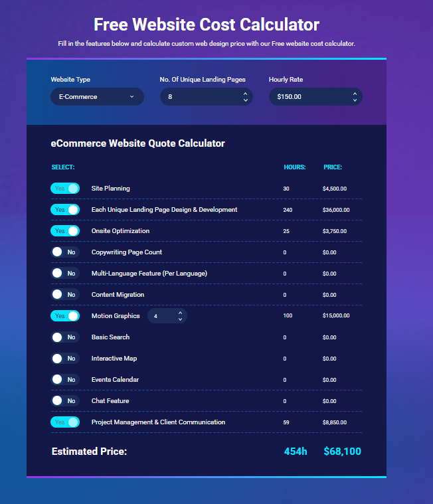Turn on the Chat Feature switch
The image size is (433, 504).
[65, 401]
